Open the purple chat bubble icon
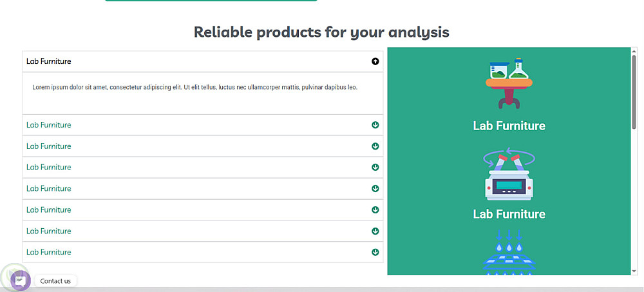Image resolution: width=644 pixels, height=292 pixels. click(x=20, y=280)
